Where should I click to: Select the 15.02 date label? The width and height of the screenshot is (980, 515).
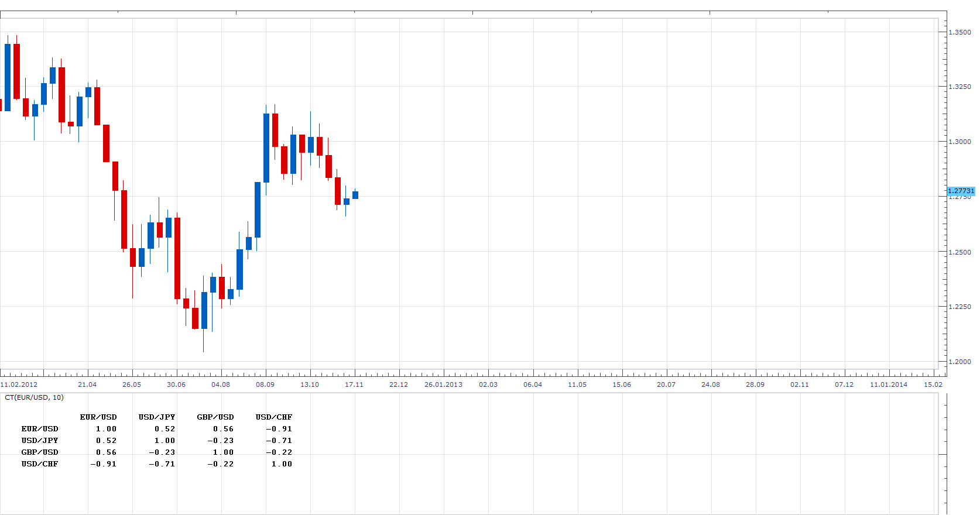point(933,384)
